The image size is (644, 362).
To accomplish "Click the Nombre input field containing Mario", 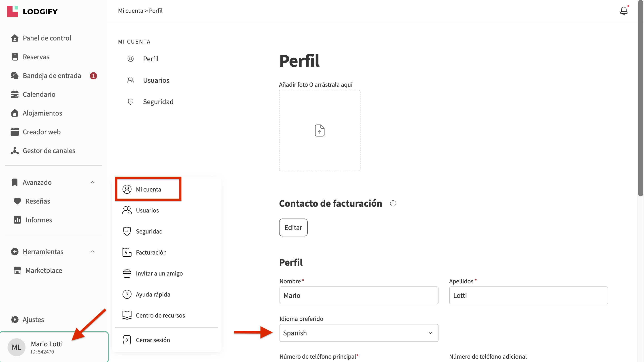I will pyautogui.click(x=358, y=295).
